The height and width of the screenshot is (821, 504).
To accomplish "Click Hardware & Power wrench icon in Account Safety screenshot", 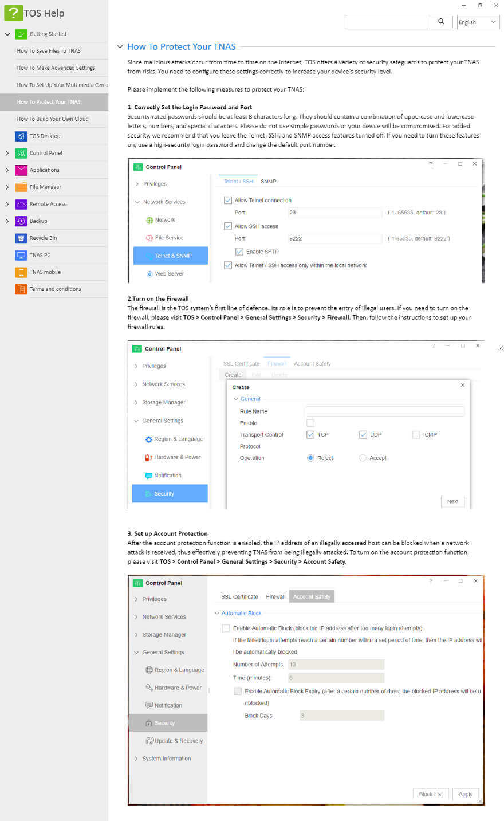I will (149, 688).
